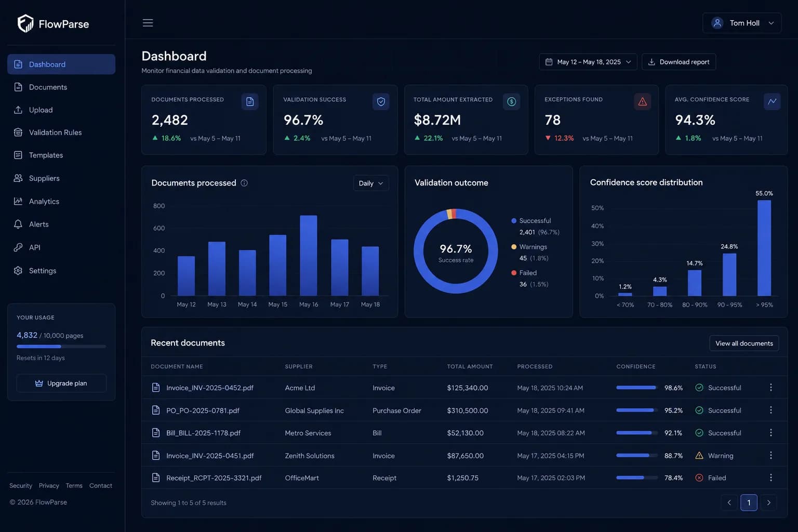Open Alerts in the sidebar
Image resolution: width=798 pixels, height=532 pixels.
[x=61, y=224]
